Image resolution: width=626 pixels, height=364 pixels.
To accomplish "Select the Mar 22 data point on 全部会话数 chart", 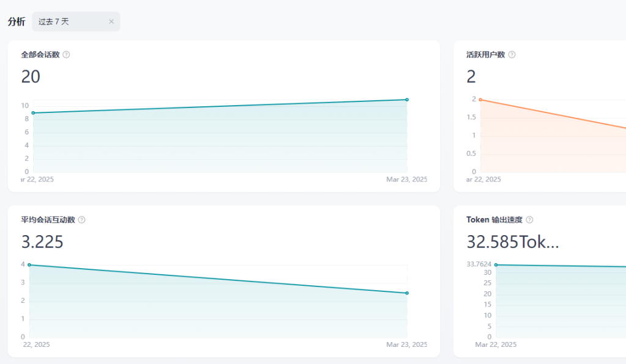I will click(x=33, y=113).
